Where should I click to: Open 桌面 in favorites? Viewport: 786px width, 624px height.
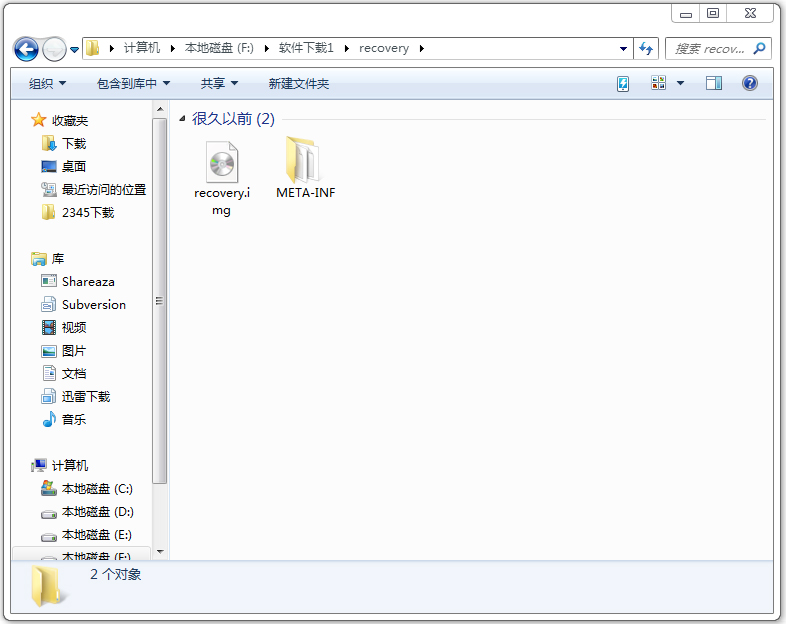(74, 166)
